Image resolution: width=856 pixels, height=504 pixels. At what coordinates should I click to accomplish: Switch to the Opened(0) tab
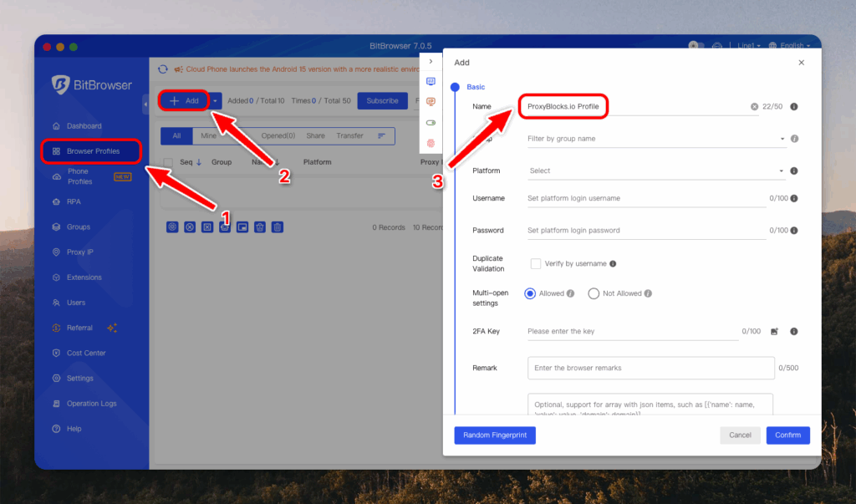pos(278,136)
